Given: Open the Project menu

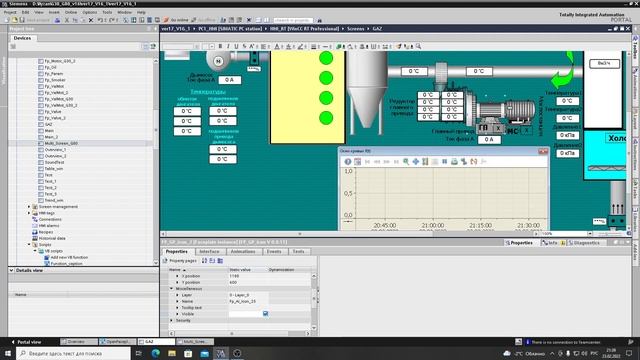Looking at the screenshot, I should click(x=10, y=12).
